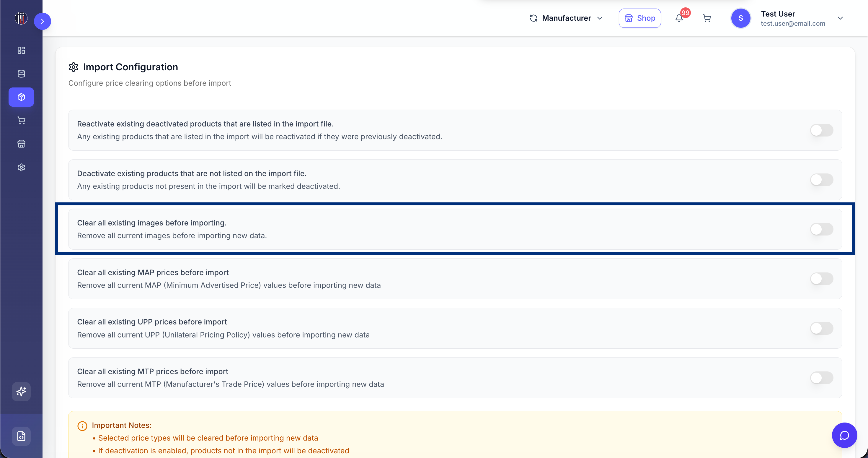Turn on clear all existing MTP prices
This screenshot has width=868, height=458.
coord(821,378)
